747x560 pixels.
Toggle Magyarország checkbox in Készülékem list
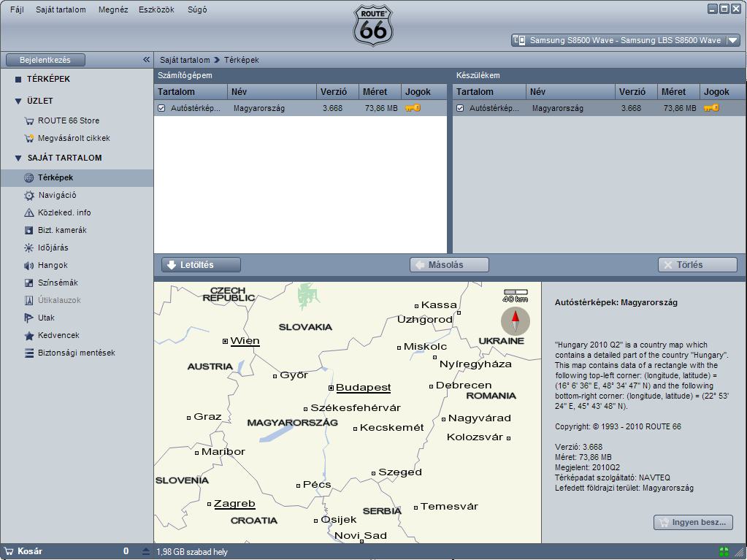pyautogui.click(x=460, y=108)
